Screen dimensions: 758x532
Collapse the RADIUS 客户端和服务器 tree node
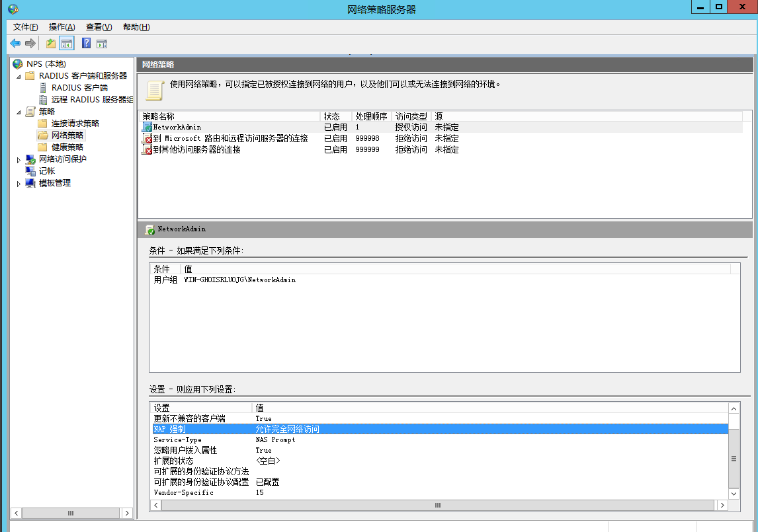pyautogui.click(x=19, y=77)
